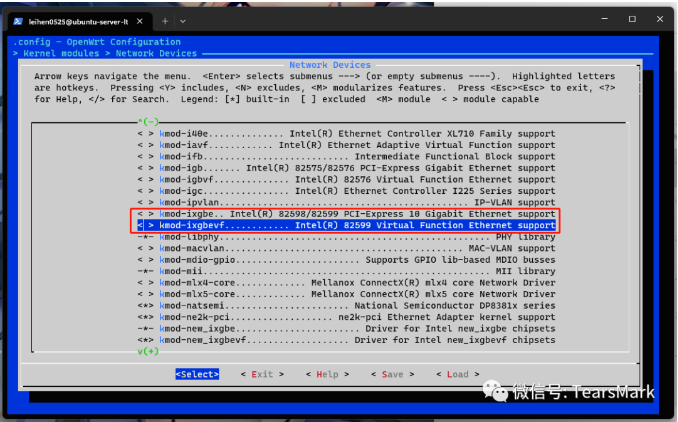This screenshot has height=422, width=678.
Task: Click 'Driver for Intel new_ixgbevf chipsets' text
Action: point(455,340)
